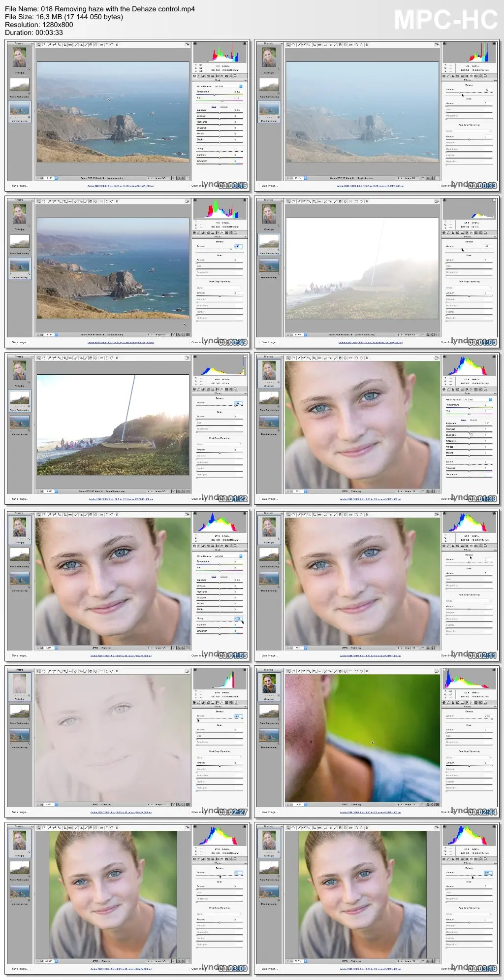This screenshot has height=980, width=504.
Task: Pick the Red Eye Removal tool in the 00:00:16 frame
Action: coord(81,45)
